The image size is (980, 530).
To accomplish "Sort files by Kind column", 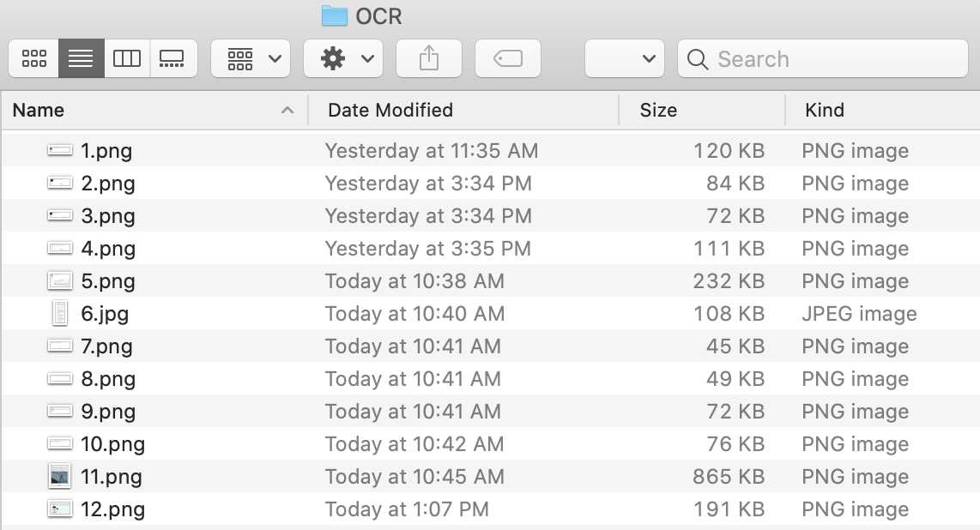I will click(881, 110).
